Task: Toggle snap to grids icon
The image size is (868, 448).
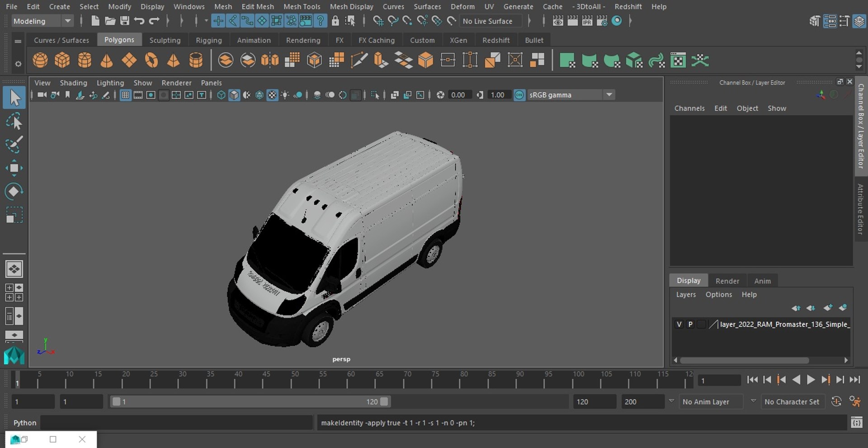Action: click(x=378, y=21)
